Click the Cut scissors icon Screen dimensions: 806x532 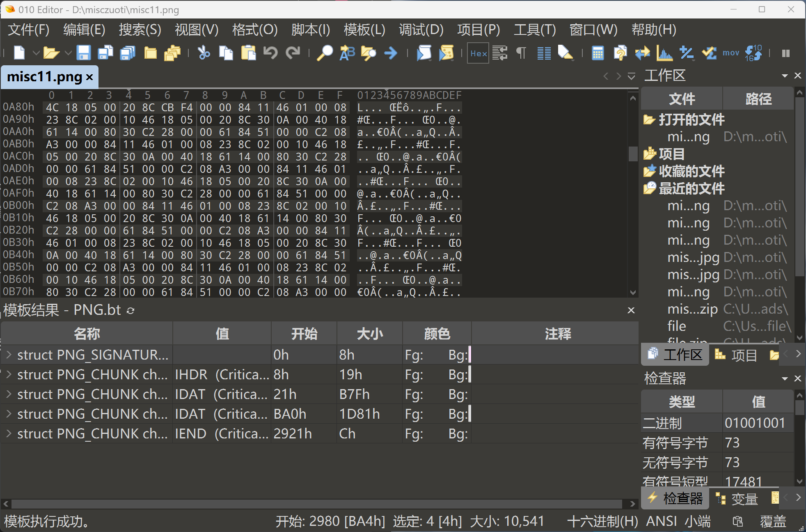click(204, 53)
